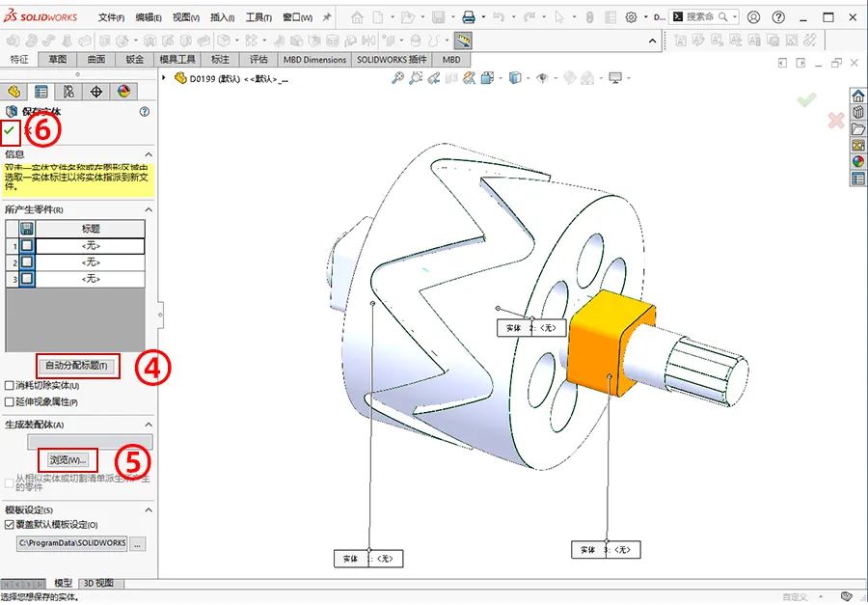868x605 pixels.
Task: Click Previous View icon in heads-up toolbar
Action: pyautogui.click(x=434, y=78)
